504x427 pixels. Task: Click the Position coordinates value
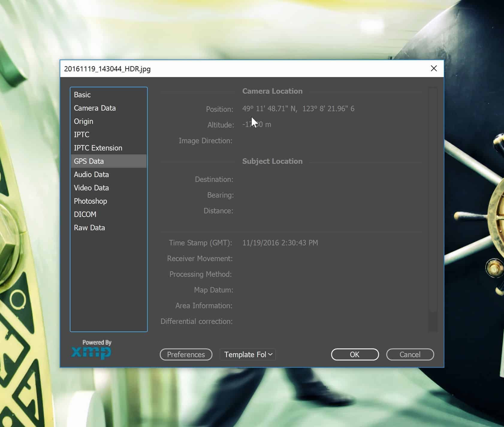tap(298, 108)
